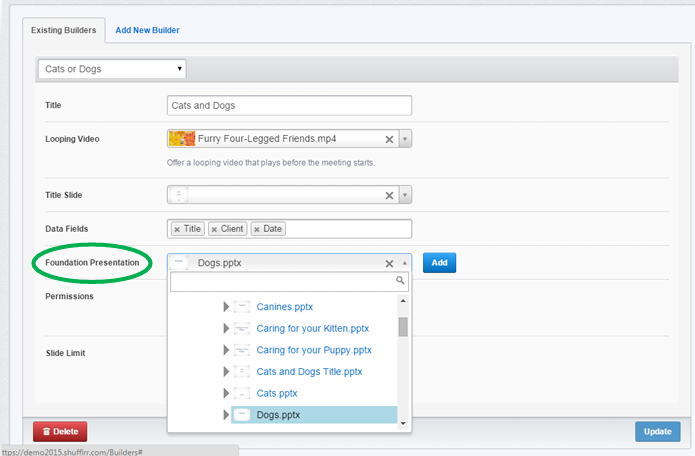695x456 pixels.
Task: Click the presentation list scrollbar thumb
Action: 403,327
